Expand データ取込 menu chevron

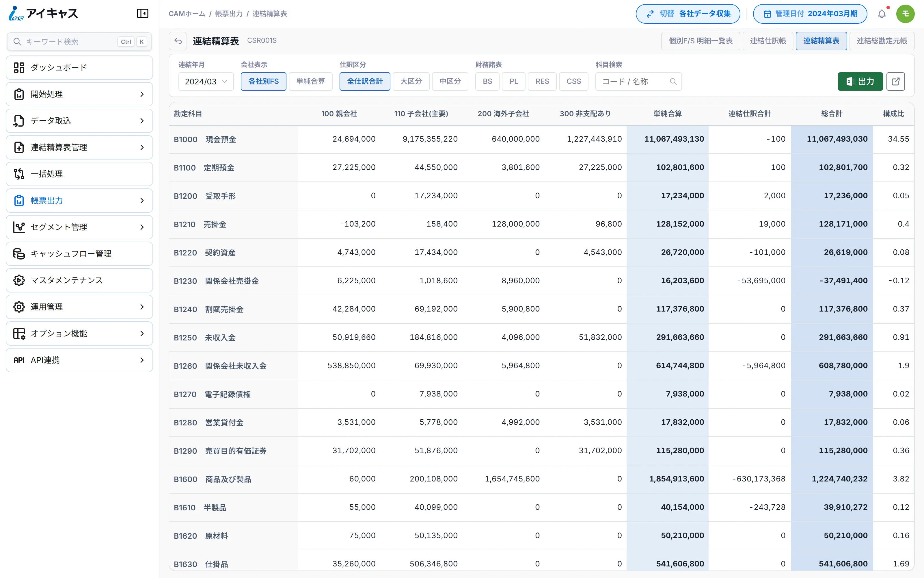142,121
